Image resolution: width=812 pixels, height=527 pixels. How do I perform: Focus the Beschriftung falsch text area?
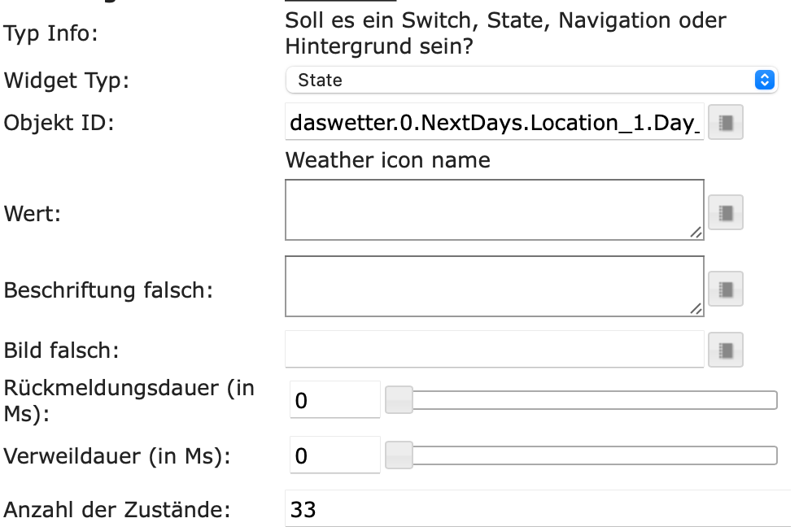click(x=488, y=285)
